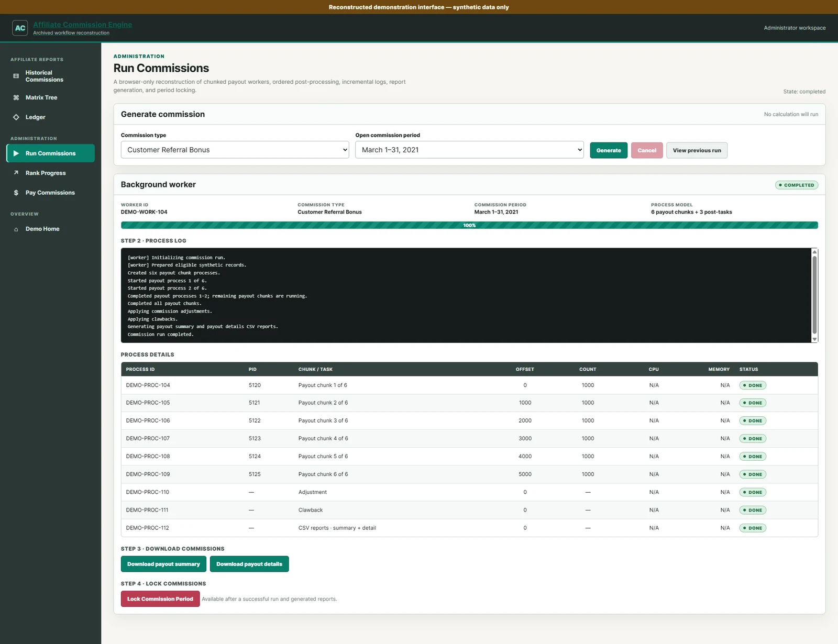Screen dimensions: 838x644
Task: Navigate to Rank Progress
Action: point(50,173)
